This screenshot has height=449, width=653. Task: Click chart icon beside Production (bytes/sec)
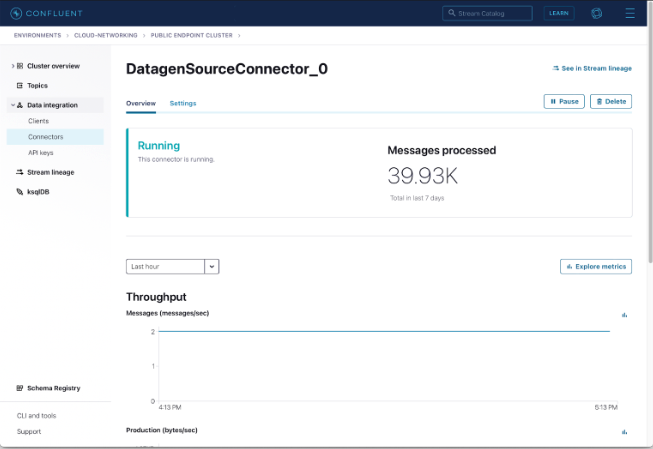coord(624,432)
